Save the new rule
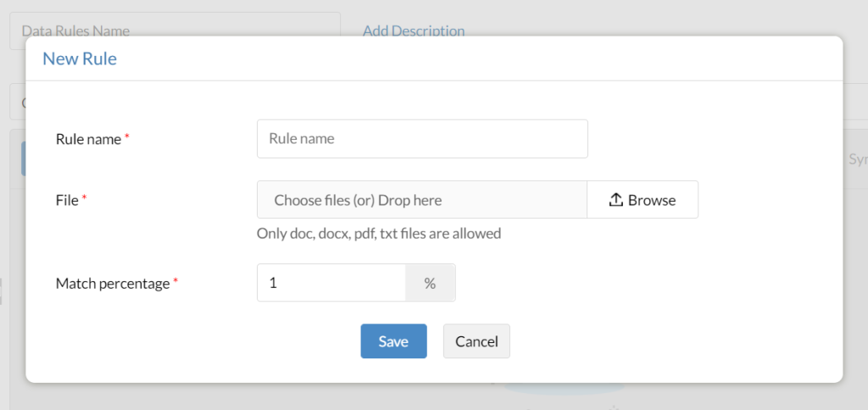Viewport: 868px width, 410px height. coord(393,341)
